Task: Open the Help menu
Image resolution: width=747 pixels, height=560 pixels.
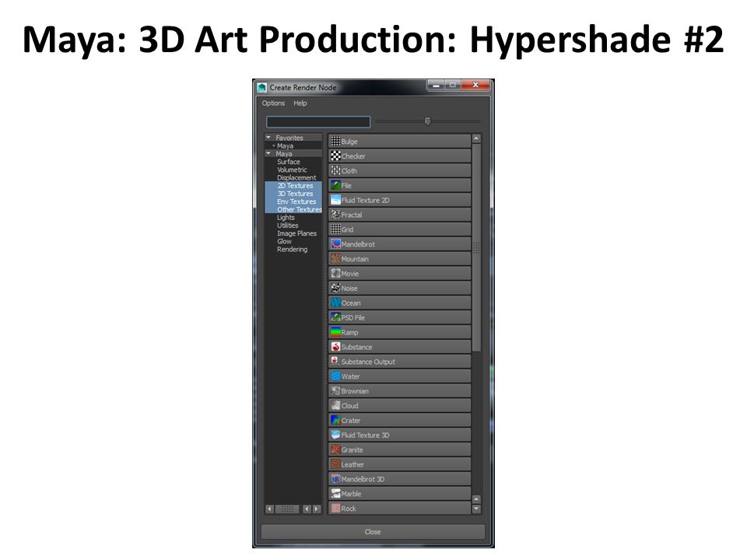Action: (300, 103)
